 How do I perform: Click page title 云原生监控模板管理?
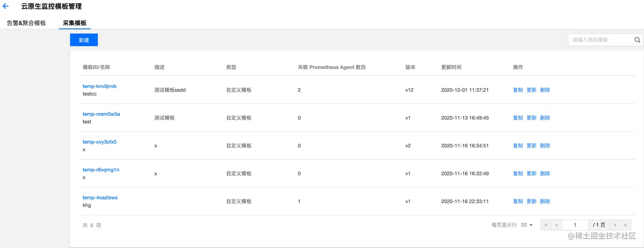click(x=52, y=6)
